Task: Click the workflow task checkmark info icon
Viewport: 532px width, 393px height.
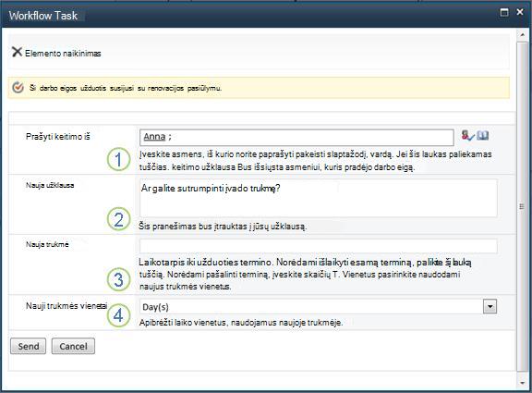Action: (18, 88)
